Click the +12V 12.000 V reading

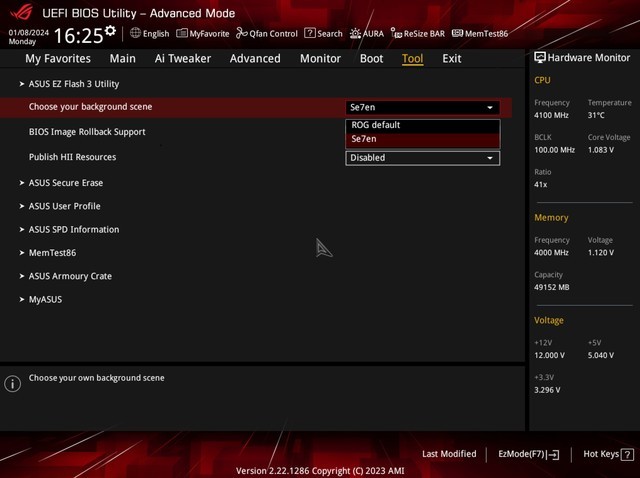[x=549, y=356]
